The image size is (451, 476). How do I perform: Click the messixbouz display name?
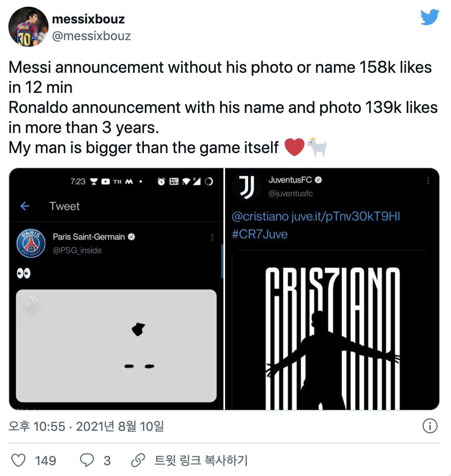pyautogui.click(x=88, y=19)
